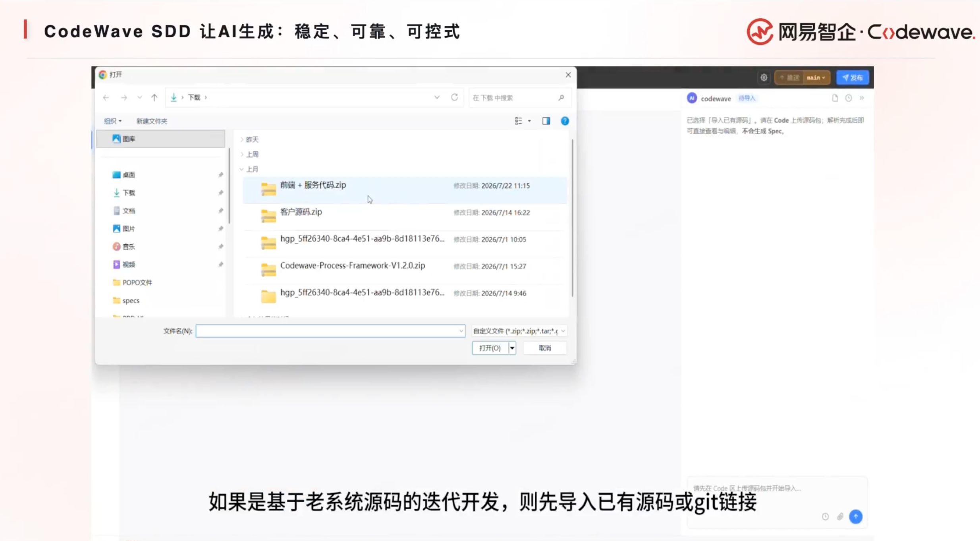This screenshot has height=541, width=980.
Task: Toggle the preview pane icon
Action: (546, 121)
